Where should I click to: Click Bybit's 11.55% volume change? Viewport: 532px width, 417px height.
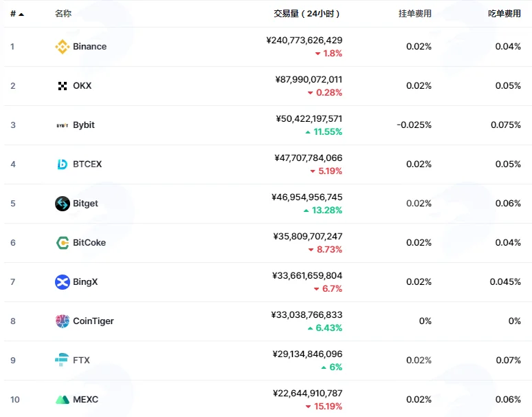(324, 131)
